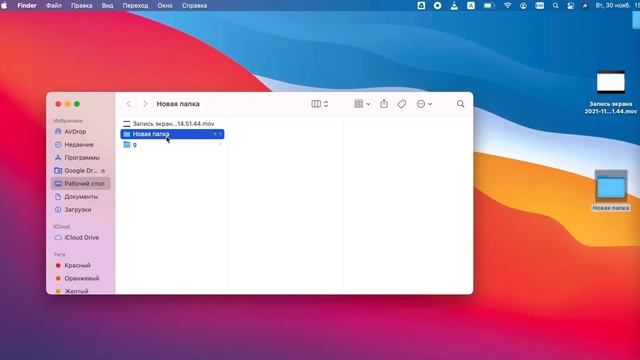Select Рабочий стол in the sidebar
This screenshot has width=640, height=360.
(81, 184)
